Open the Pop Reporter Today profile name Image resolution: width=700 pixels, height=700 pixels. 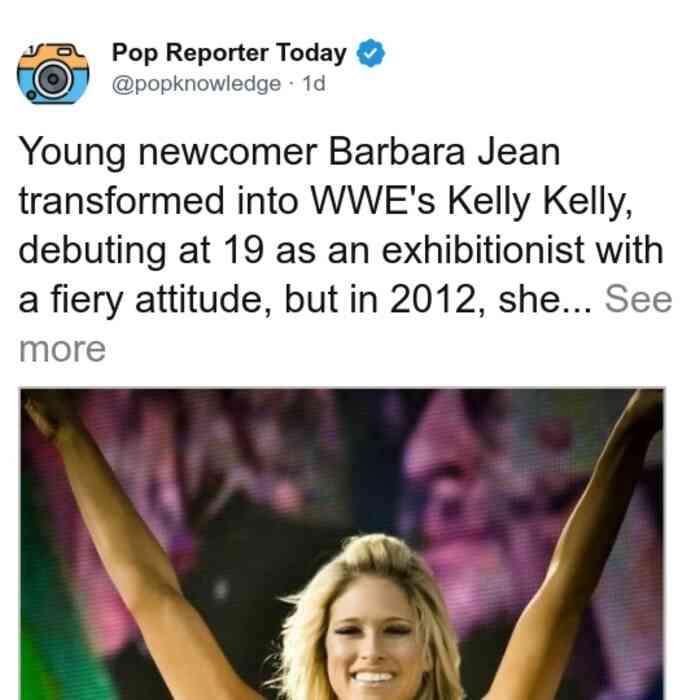point(229,53)
